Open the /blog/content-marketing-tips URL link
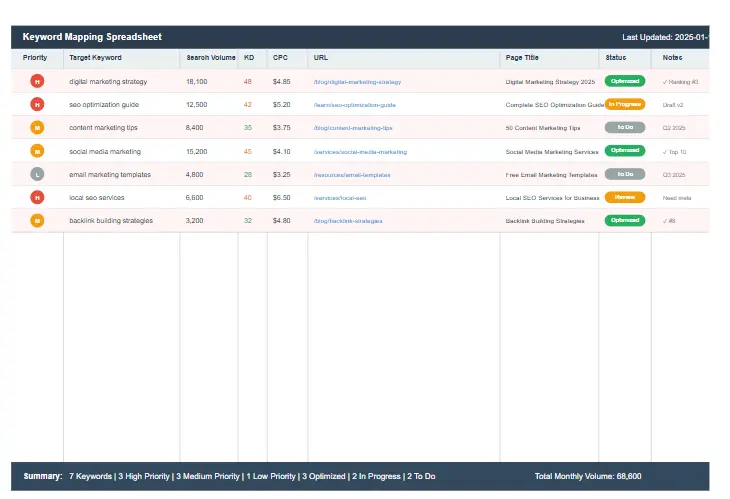The image size is (730, 499). point(353,128)
